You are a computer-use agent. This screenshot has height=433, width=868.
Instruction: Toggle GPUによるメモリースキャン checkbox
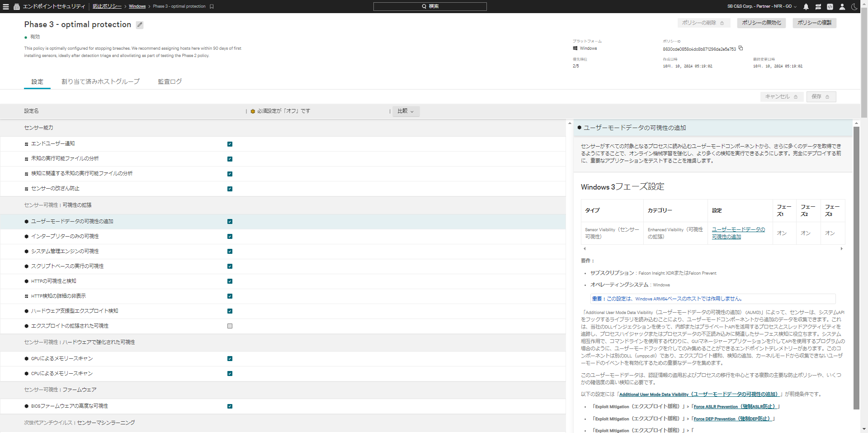[230, 359]
